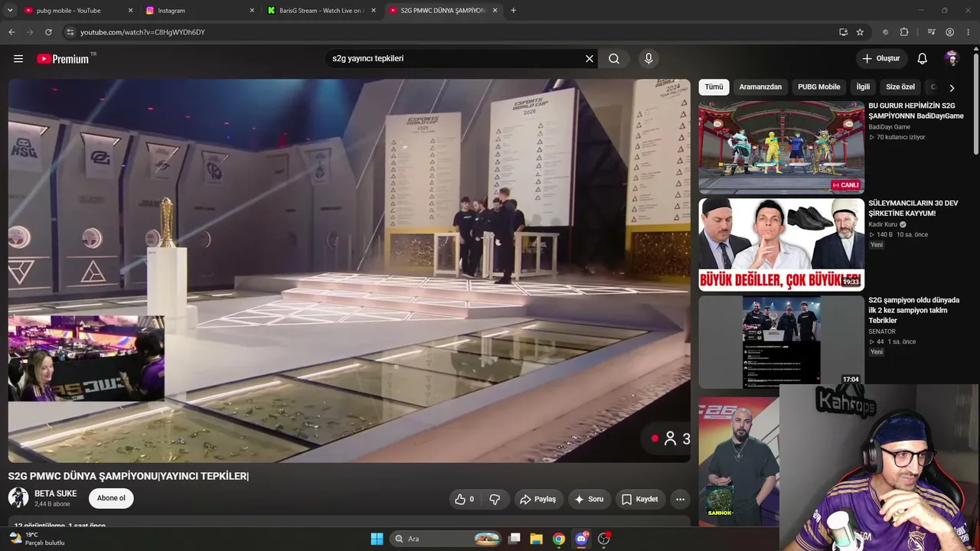The height and width of the screenshot is (551, 980).
Task: Select the Aramanızdan filter chip
Action: click(760, 87)
